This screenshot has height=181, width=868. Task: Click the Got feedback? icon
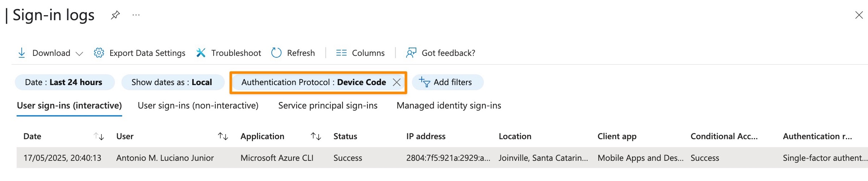point(411,53)
